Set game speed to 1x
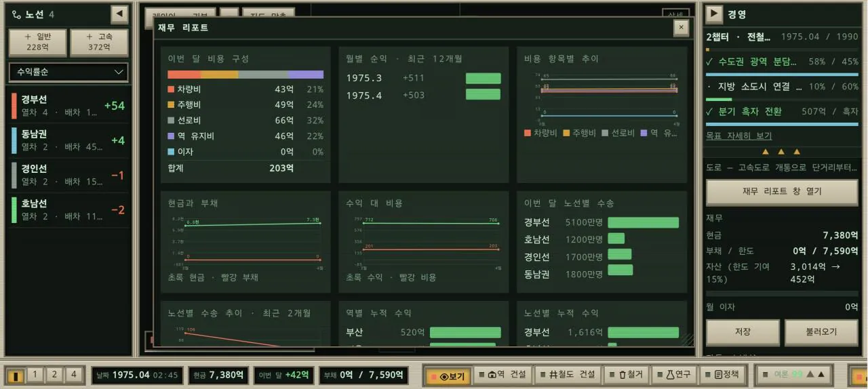 [35, 375]
